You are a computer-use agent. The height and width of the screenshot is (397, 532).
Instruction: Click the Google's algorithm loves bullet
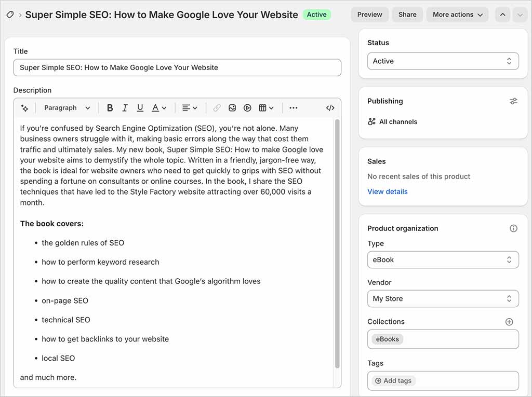pyautogui.click(x=151, y=281)
